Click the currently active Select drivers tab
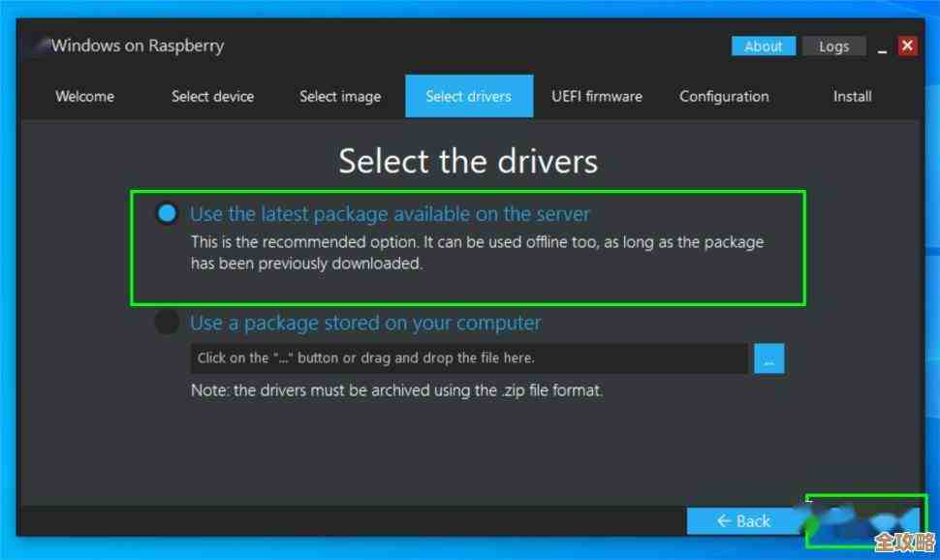This screenshot has height=560, width=940. [469, 96]
